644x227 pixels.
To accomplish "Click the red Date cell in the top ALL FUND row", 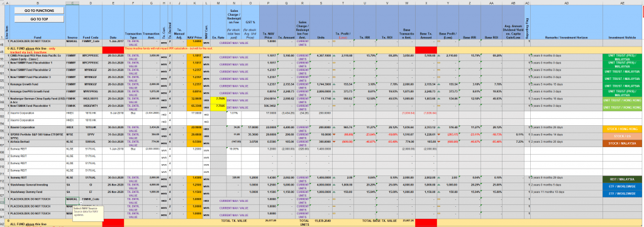I will pos(113,49).
